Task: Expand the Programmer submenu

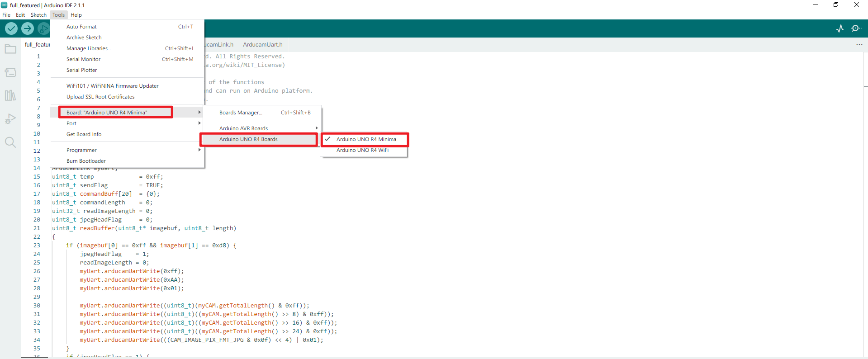Action: [128, 150]
